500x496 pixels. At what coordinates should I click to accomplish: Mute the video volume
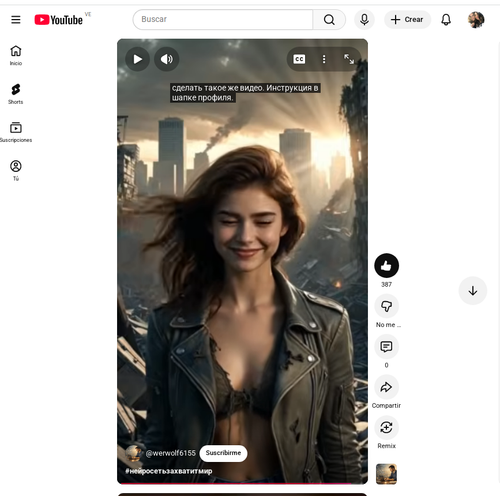tap(167, 59)
